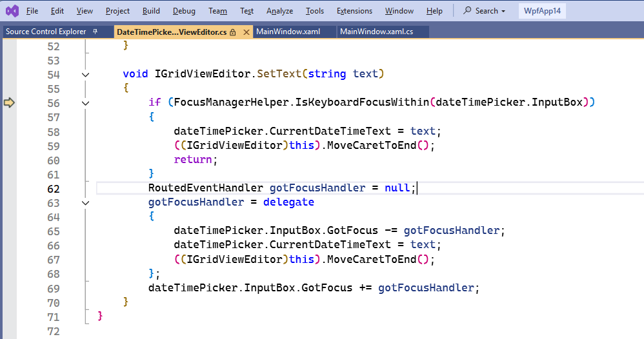The height and width of the screenshot is (339, 644).
Task: Collapse the SetText method at line 54
Action: (86, 74)
